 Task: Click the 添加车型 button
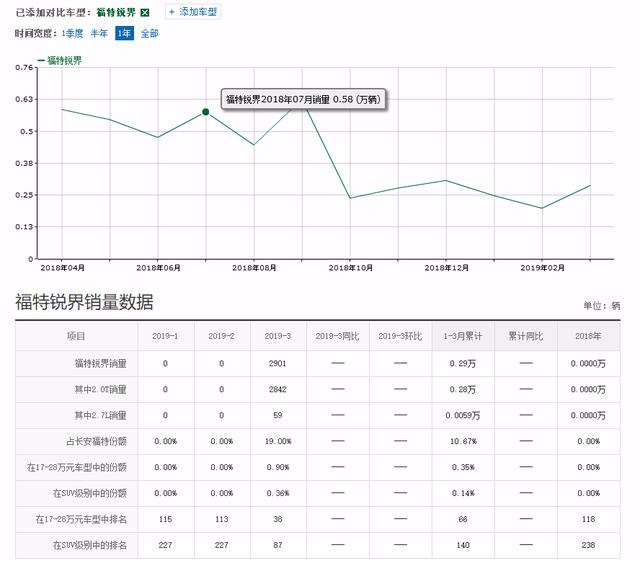coord(192,12)
